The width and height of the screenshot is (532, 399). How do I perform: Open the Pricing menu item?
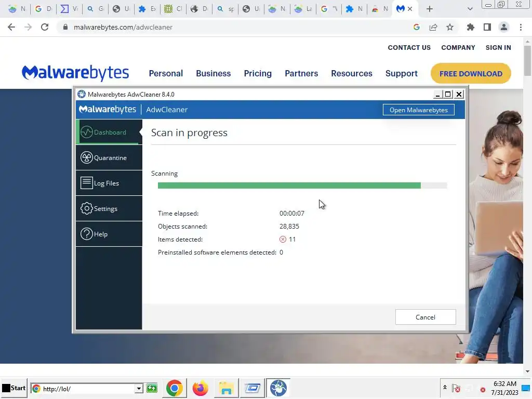[x=258, y=73]
